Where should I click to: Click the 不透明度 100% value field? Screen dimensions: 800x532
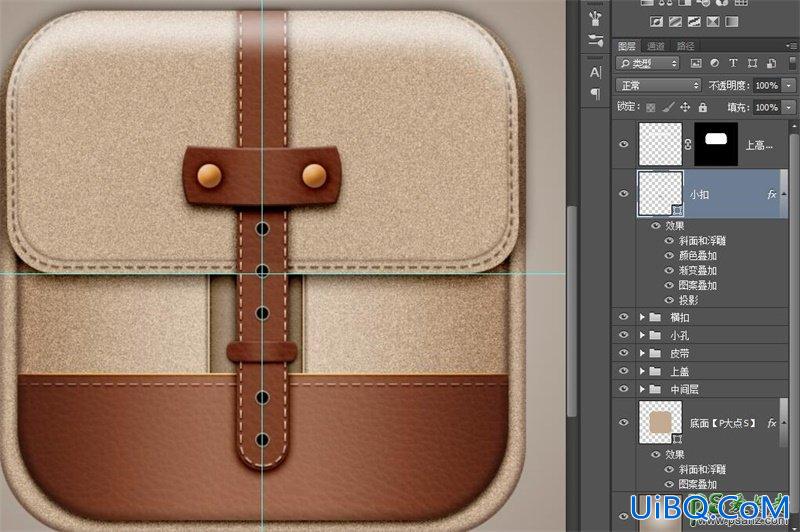(767, 85)
